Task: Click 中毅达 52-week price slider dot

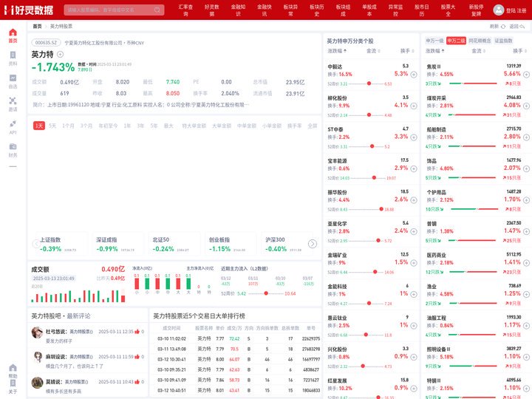Action: pyautogui.click(x=369, y=83)
